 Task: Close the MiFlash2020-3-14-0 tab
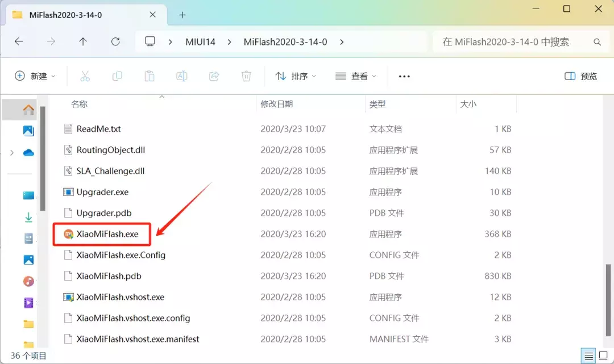click(153, 14)
